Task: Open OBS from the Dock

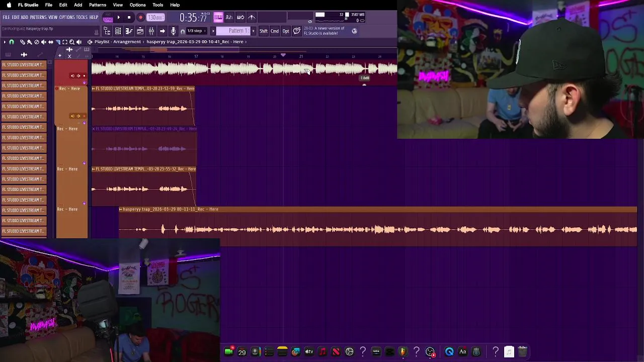Action: (430, 352)
